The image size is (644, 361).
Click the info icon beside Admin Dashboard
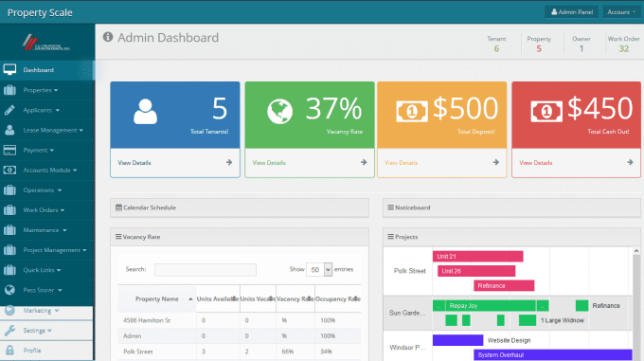[x=108, y=37]
